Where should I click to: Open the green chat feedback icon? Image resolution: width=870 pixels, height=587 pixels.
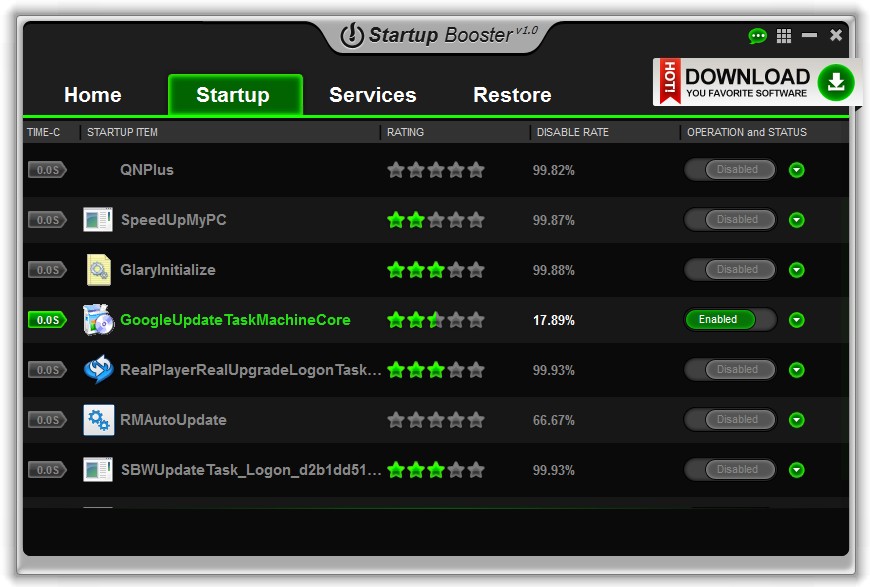click(x=757, y=37)
